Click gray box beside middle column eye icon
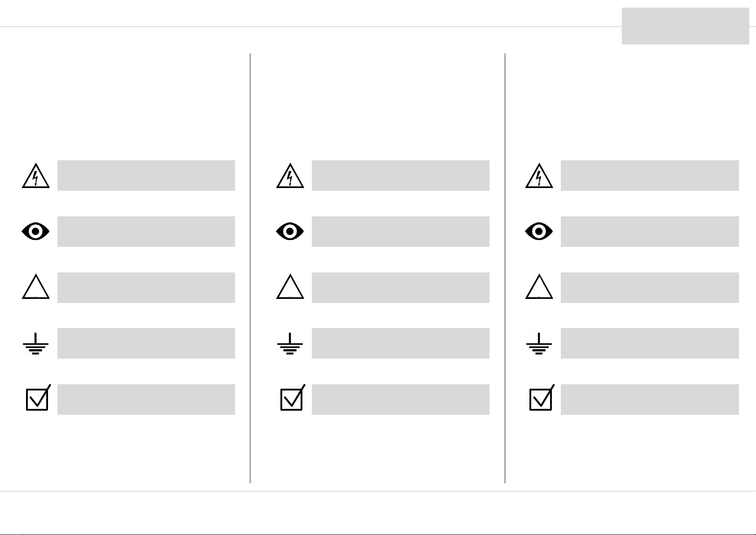Viewport: 756px width, 535px height. pos(401,232)
